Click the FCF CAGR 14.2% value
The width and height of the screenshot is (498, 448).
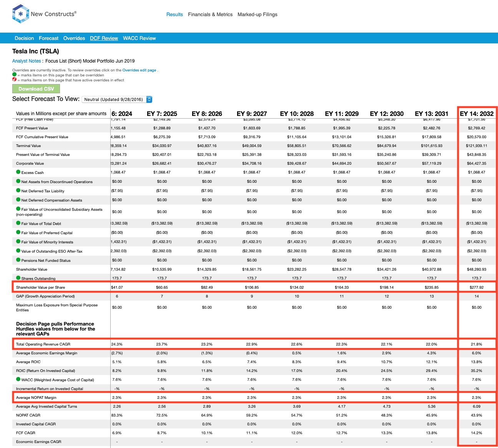pos(476,433)
